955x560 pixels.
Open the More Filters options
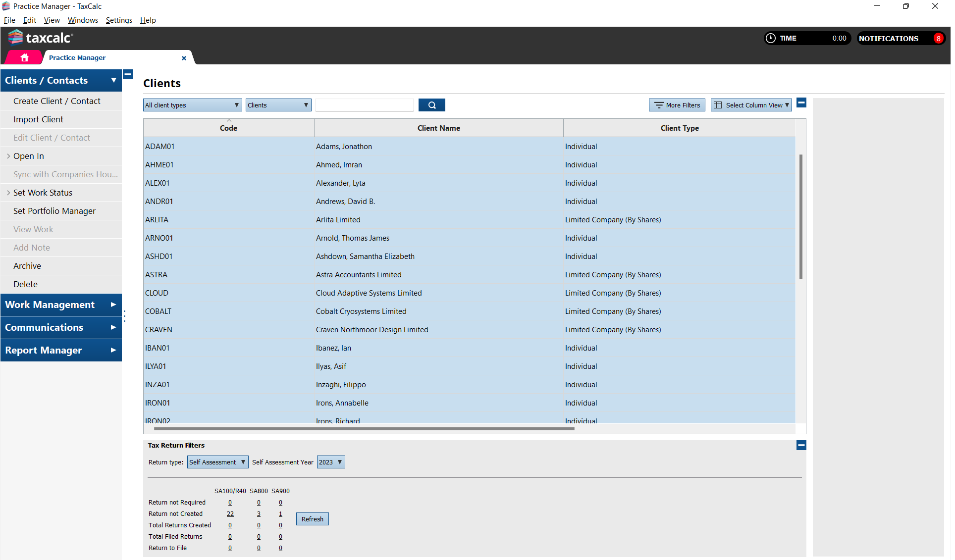point(677,105)
